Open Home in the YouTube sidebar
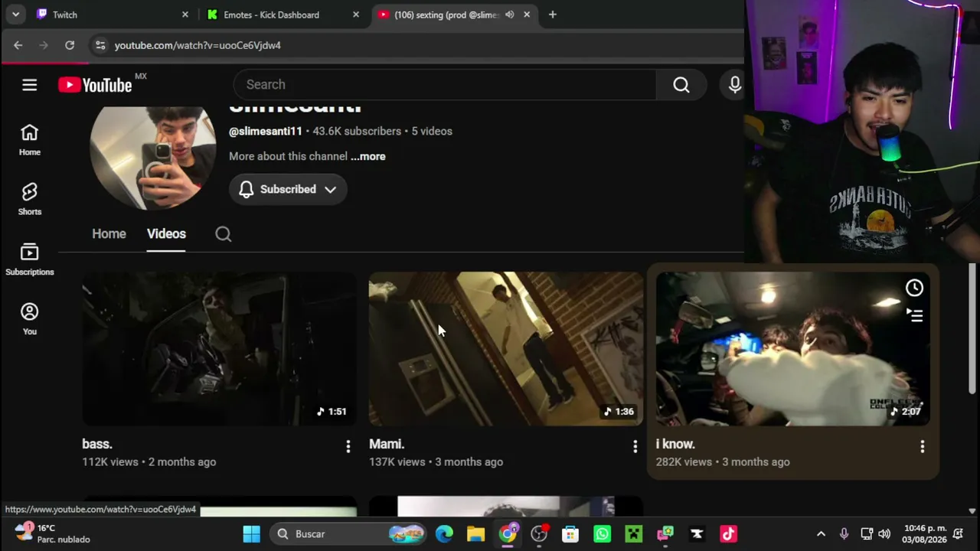The height and width of the screenshot is (551, 980). 29,140
